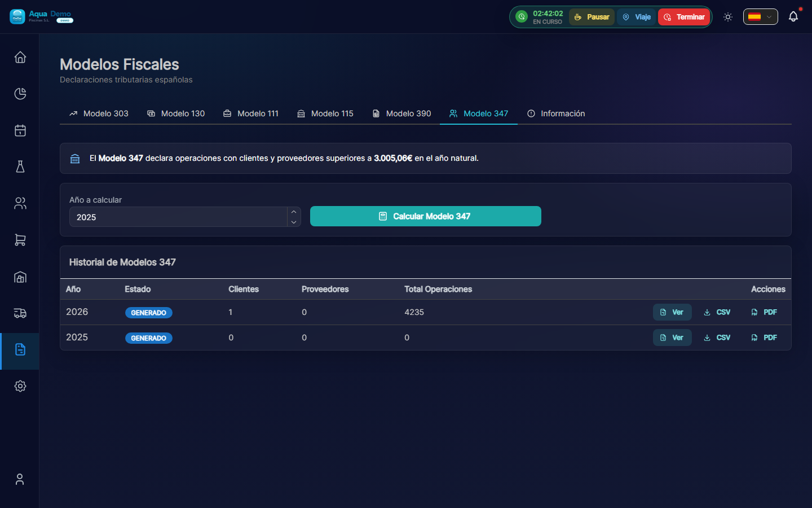Click the GENERADO badge in 2026 row
812x508 pixels.
tap(149, 313)
